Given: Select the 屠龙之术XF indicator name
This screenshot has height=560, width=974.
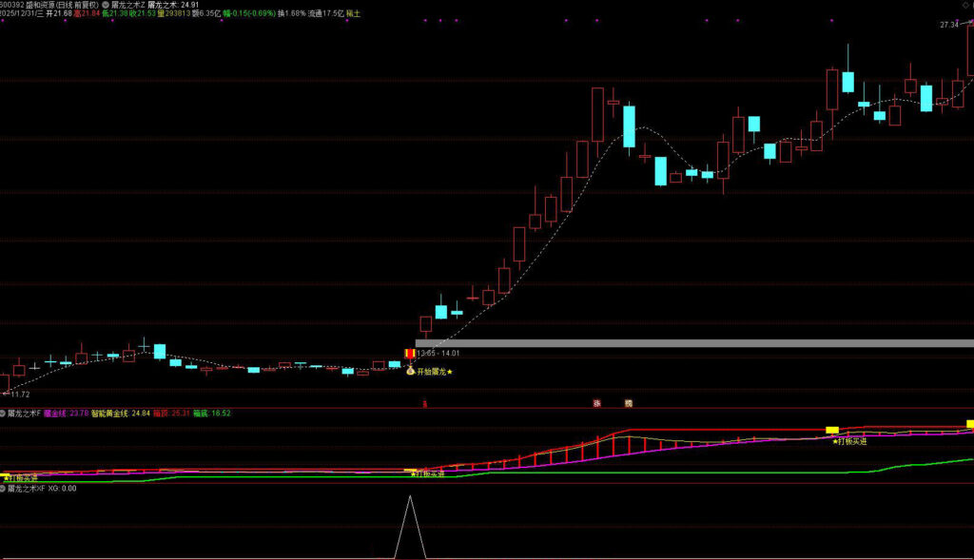Looking at the screenshot, I should [27, 488].
